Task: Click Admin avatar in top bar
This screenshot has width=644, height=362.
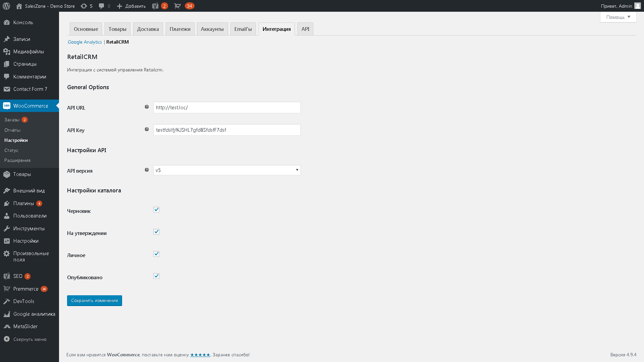Action: (x=638, y=6)
